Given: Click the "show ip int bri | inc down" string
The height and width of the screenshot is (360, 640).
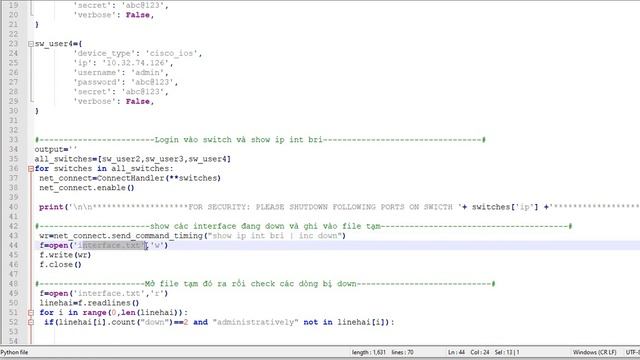Looking at the screenshot, I should pos(275,236).
